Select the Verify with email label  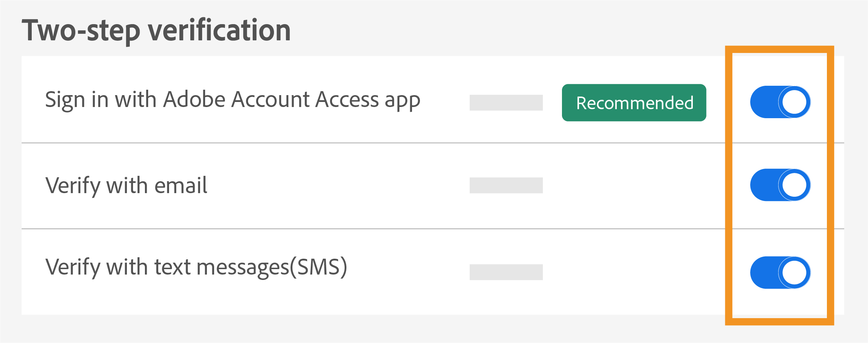[x=126, y=186]
